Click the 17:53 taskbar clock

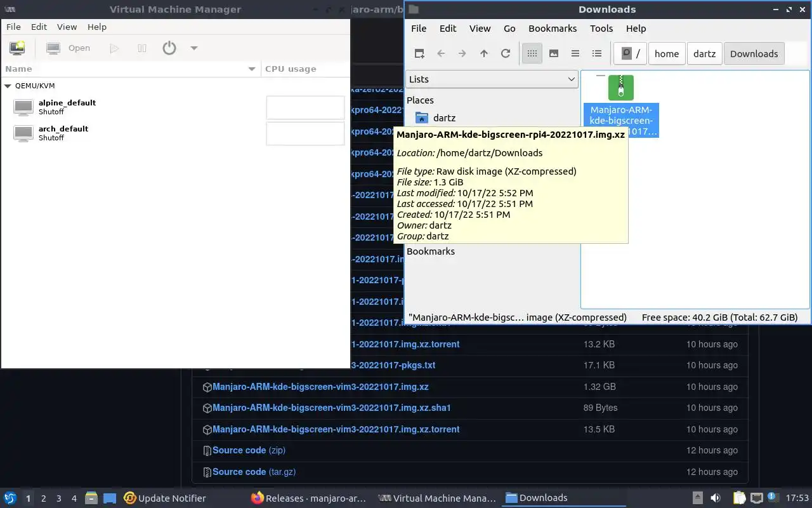coord(797,498)
